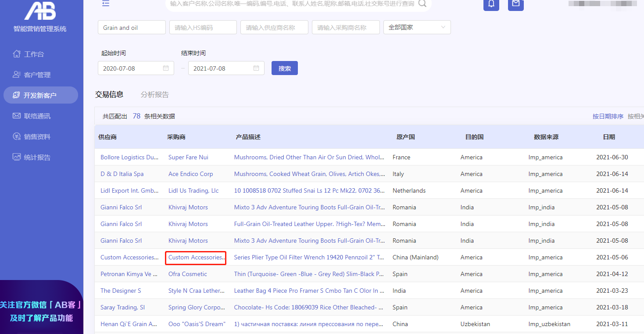Viewport: 644px width, 334px height.
Task: Click 供应商 column header
Action: (107, 137)
